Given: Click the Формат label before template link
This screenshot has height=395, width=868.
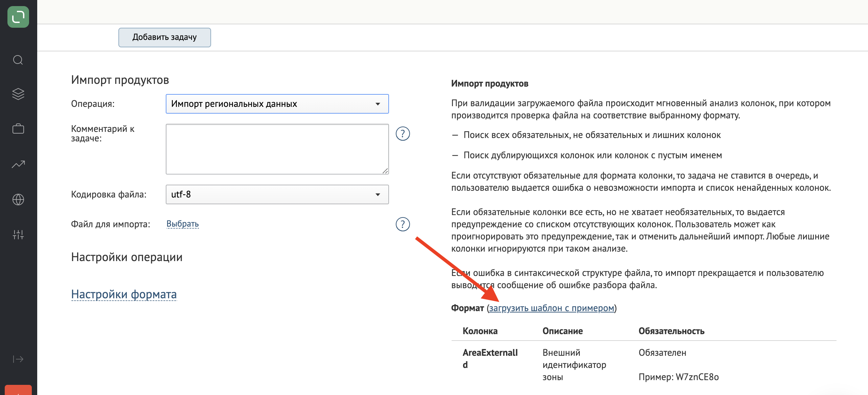Looking at the screenshot, I should [467, 308].
